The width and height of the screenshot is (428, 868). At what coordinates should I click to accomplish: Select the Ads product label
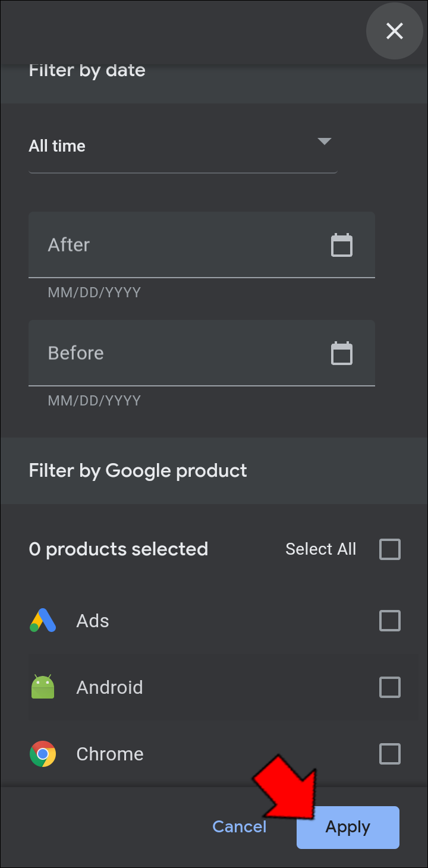coord(93,621)
